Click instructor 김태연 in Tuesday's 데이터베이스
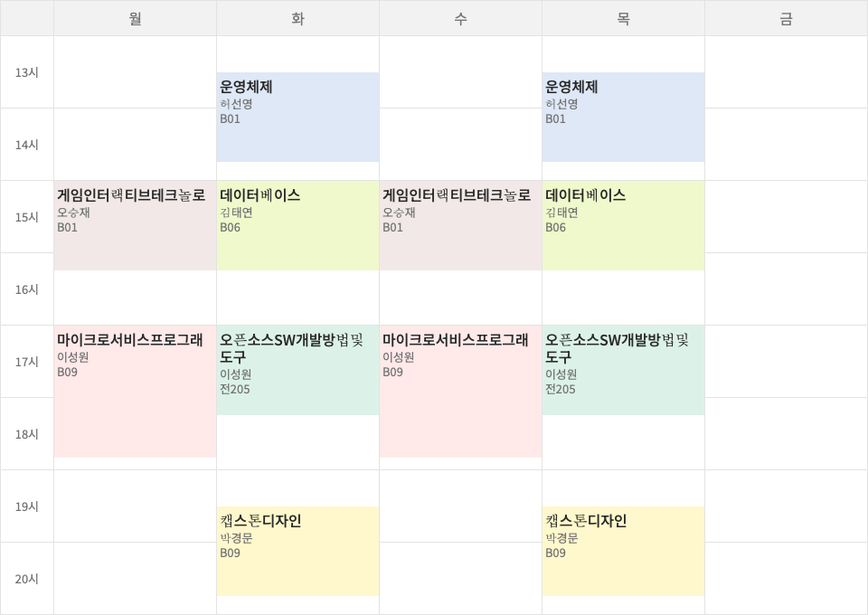Screen dimensions: 868x615 point(236,213)
